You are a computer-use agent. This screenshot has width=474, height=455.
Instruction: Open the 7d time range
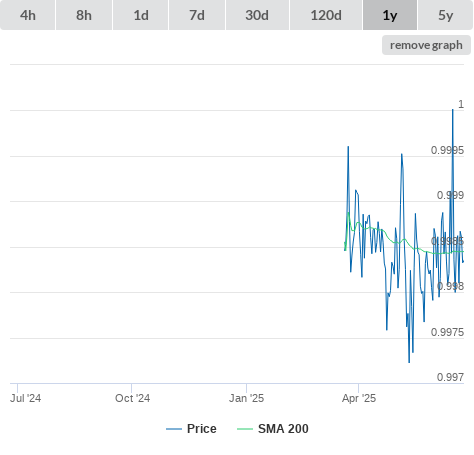point(197,15)
